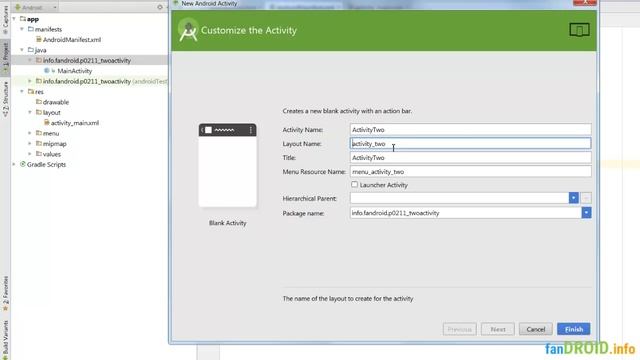
Task: Click the drawable folder icon
Action: click(x=38, y=102)
